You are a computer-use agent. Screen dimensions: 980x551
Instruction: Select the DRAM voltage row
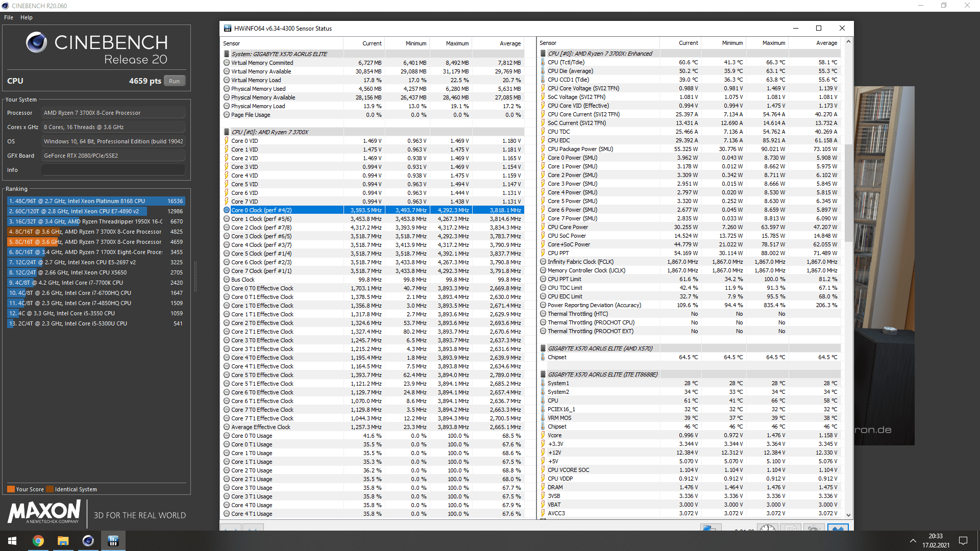(x=689, y=487)
